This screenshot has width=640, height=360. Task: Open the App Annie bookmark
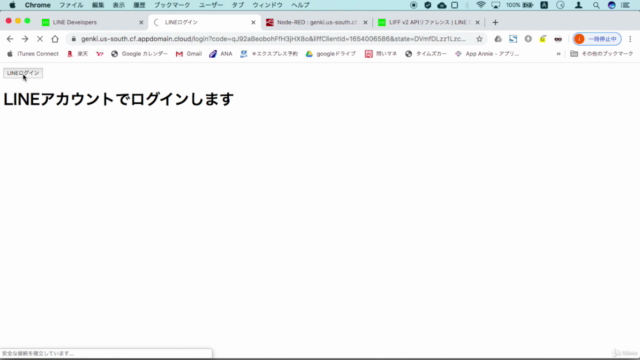[x=487, y=54]
